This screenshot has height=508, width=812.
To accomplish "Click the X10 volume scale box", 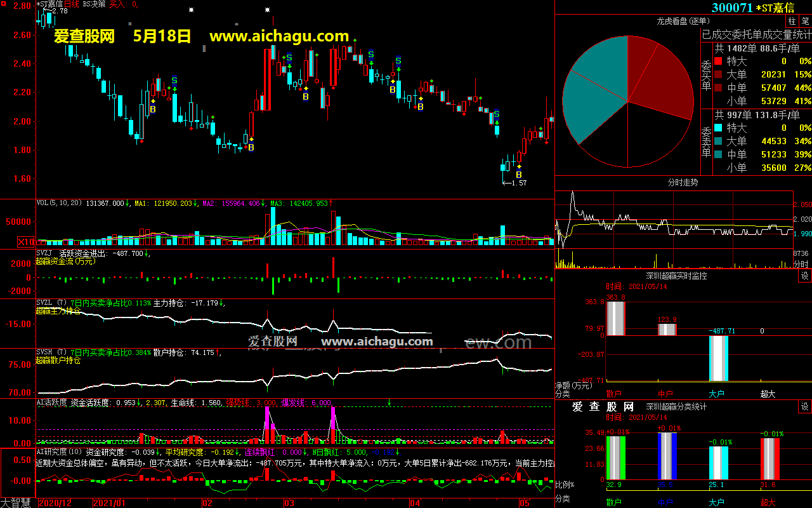I will pyautogui.click(x=26, y=242).
